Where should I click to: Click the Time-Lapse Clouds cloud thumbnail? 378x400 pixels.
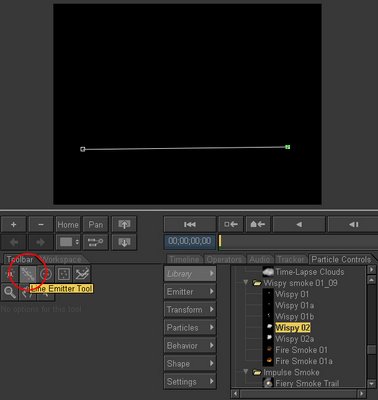[x=268, y=272]
